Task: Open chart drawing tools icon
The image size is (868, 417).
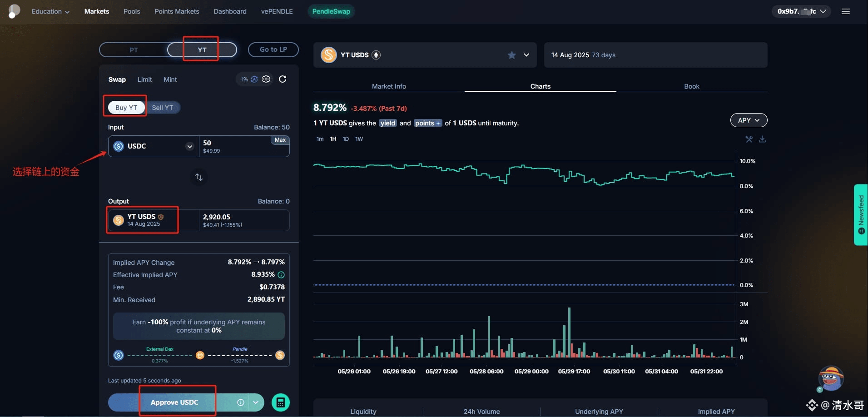Action: click(x=749, y=139)
